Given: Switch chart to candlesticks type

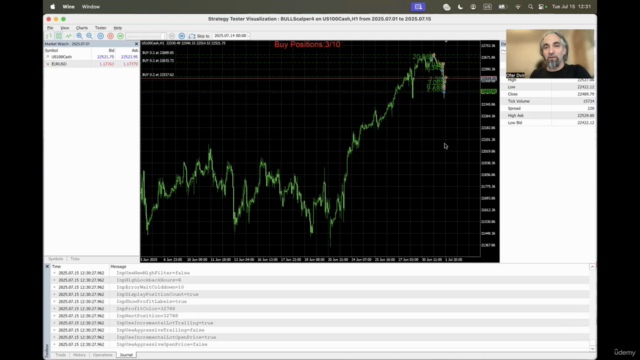Looking at the screenshot, I should click(59, 36).
